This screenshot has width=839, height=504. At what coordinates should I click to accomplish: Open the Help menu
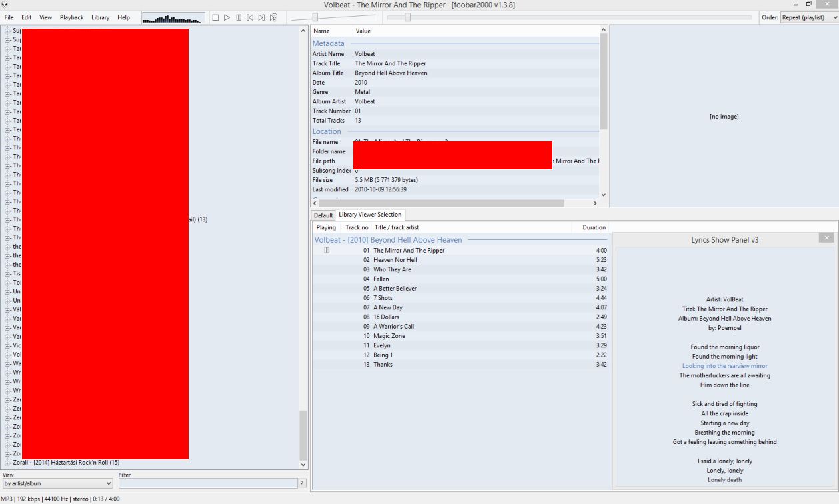tap(123, 17)
